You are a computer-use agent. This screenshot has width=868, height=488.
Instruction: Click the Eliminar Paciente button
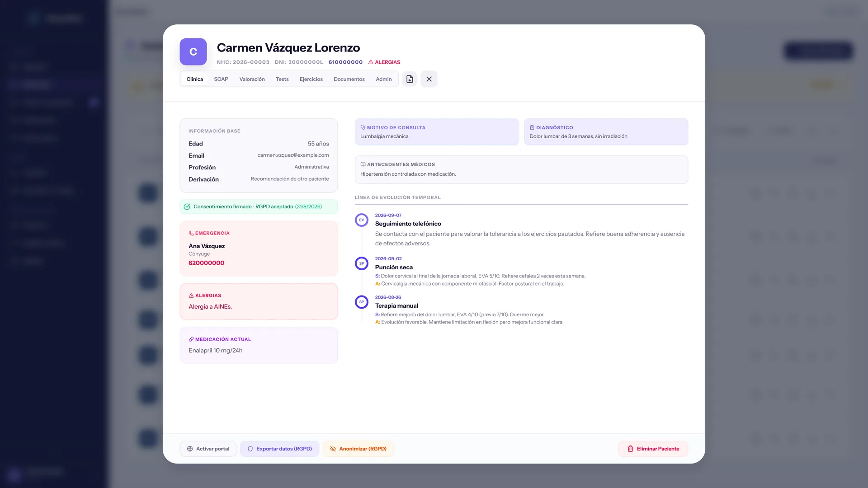pos(653,449)
